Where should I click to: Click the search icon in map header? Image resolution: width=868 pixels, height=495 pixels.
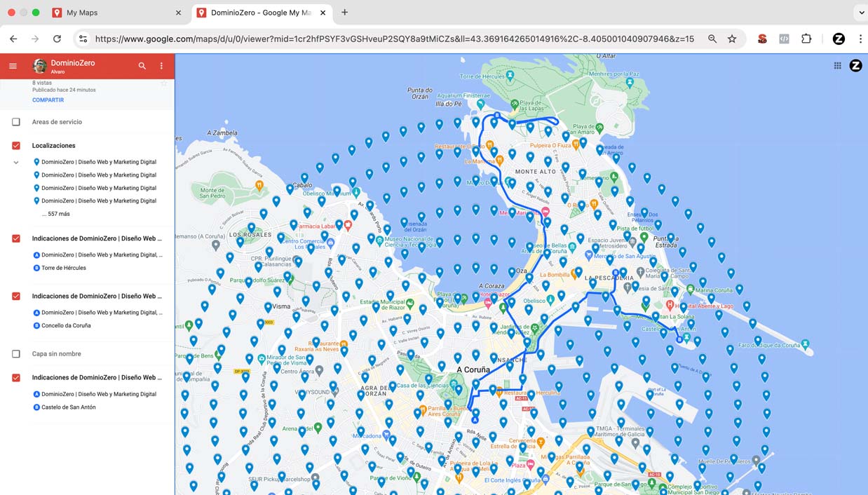point(142,66)
